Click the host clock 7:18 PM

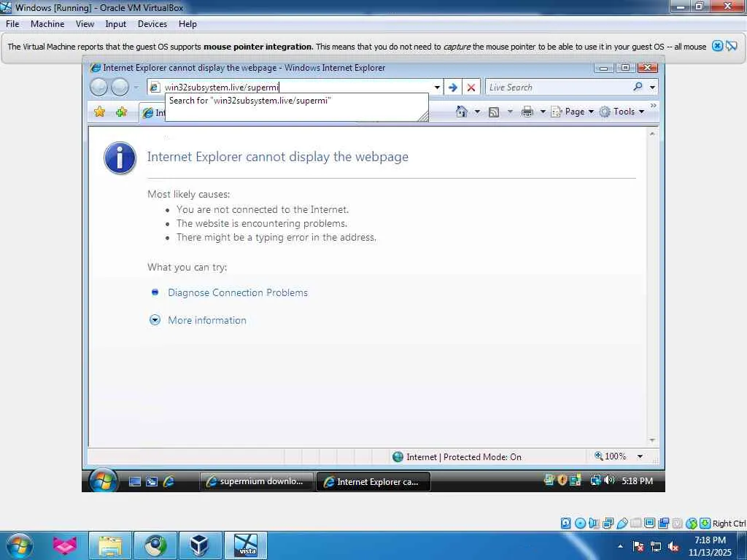pyautogui.click(x=710, y=540)
